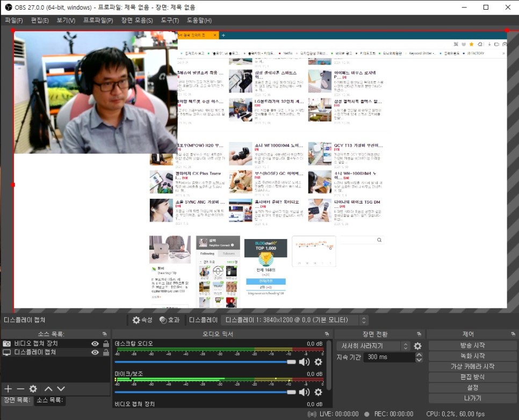
Task: Pop out the 소스 목록 dock
Action: click(105, 334)
